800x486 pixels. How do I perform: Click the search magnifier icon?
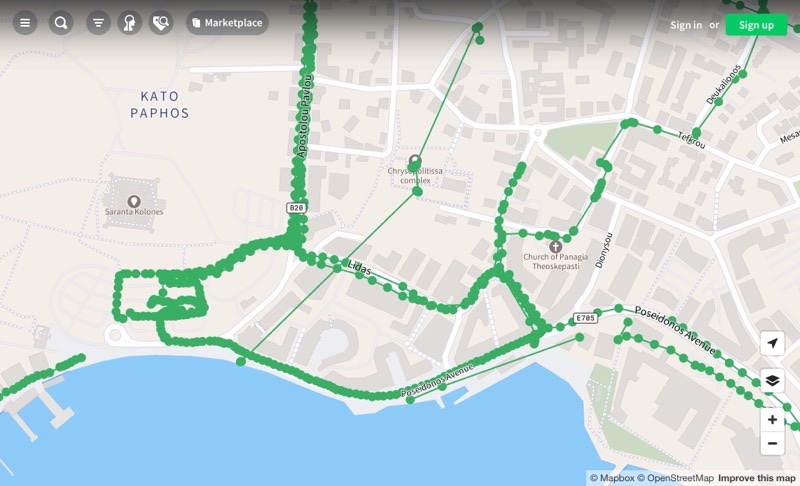61,23
